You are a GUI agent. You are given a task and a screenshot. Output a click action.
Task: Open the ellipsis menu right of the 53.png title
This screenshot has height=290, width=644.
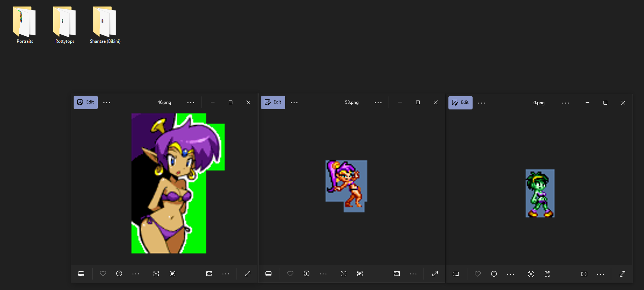(378, 102)
